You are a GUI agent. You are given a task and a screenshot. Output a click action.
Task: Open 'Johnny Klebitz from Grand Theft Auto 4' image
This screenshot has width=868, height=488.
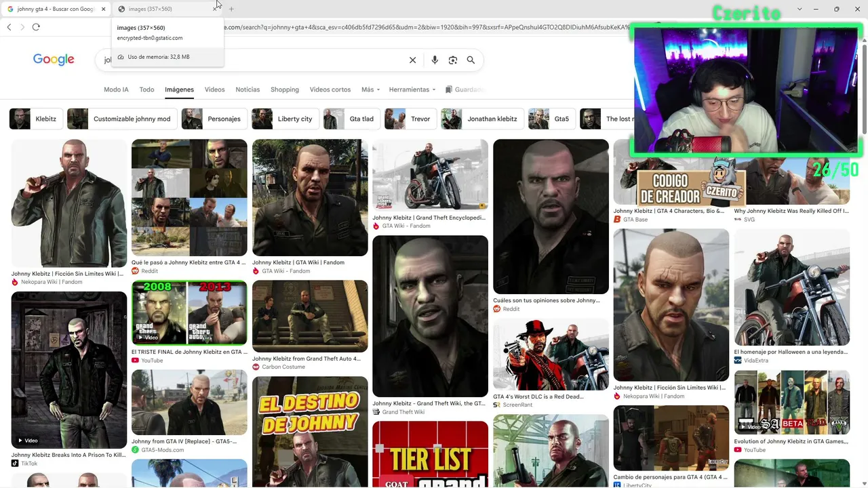310,317
